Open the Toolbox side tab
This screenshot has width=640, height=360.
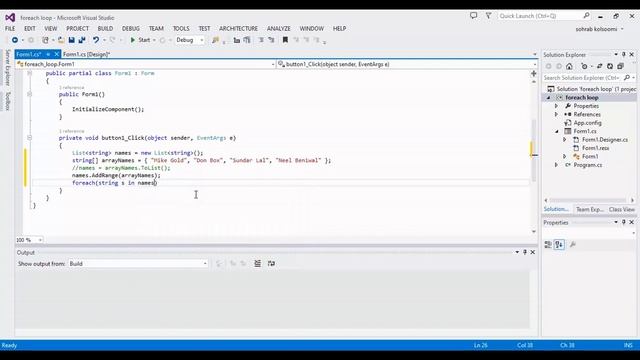[x=7, y=101]
